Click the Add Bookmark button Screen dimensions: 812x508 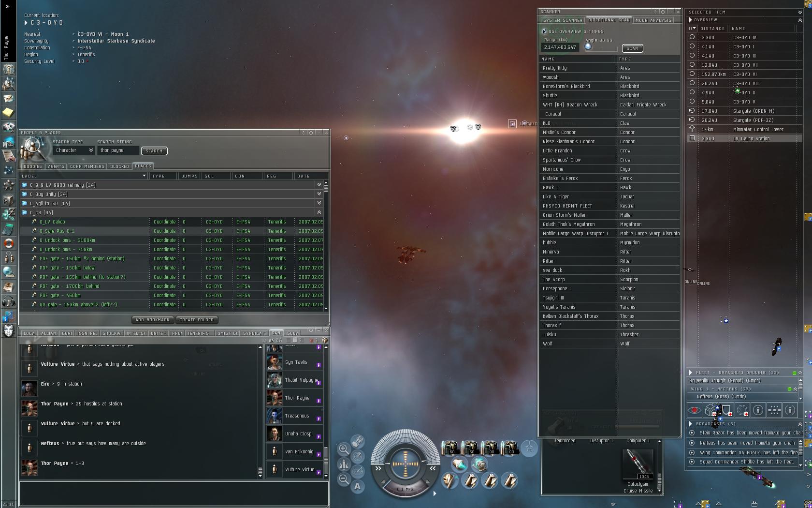pyautogui.click(x=152, y=320)
